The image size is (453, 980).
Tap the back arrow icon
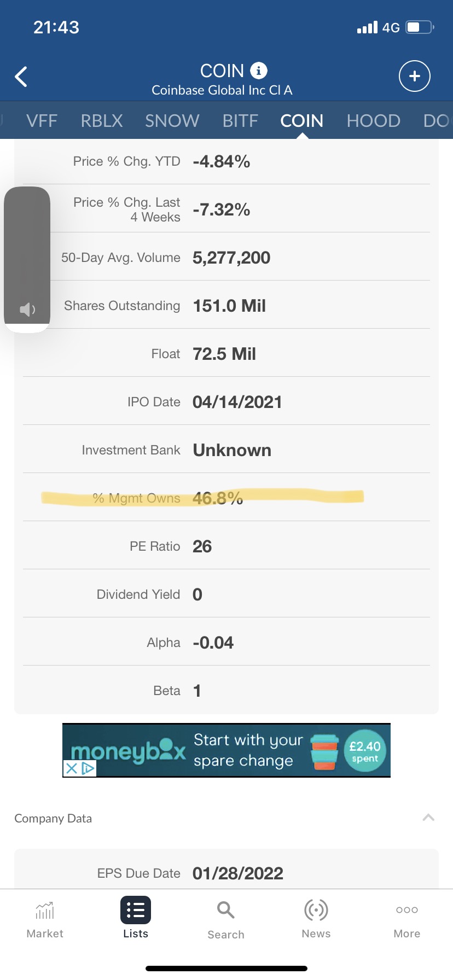(21, 77)
